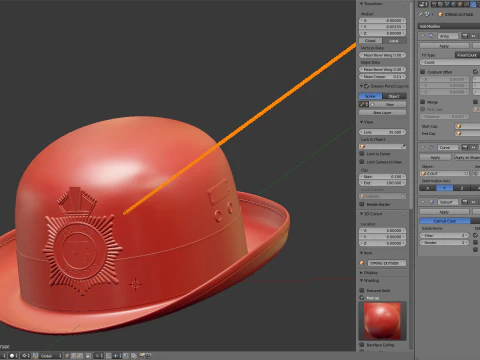Click the OpenGL render image icon
Image resolution: width=480 pixels, height=360 pixels.
[143, 356]
